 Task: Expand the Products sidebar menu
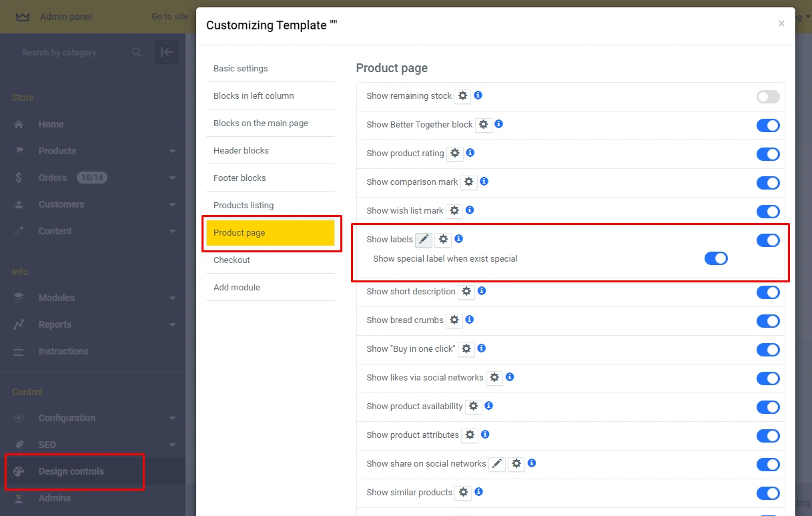172,152
